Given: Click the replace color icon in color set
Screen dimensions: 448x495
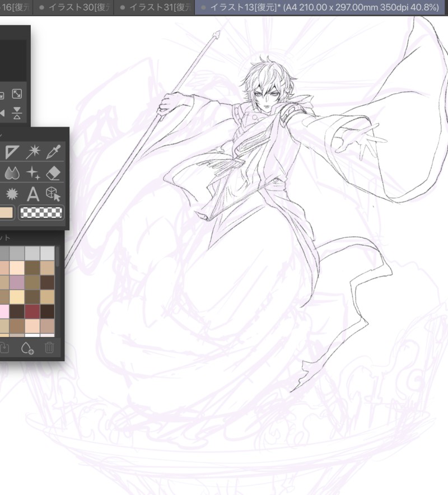Looking at the screenshot, I should [4, 348].
